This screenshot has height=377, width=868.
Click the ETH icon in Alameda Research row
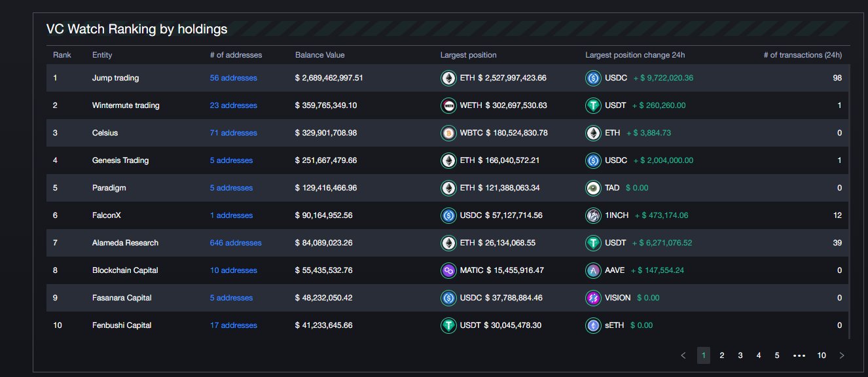click(448, 243)
